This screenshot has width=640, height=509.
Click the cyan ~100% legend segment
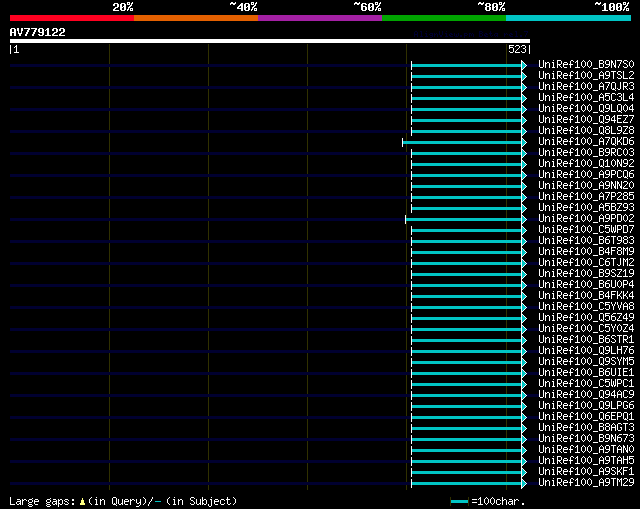[569, 18]
